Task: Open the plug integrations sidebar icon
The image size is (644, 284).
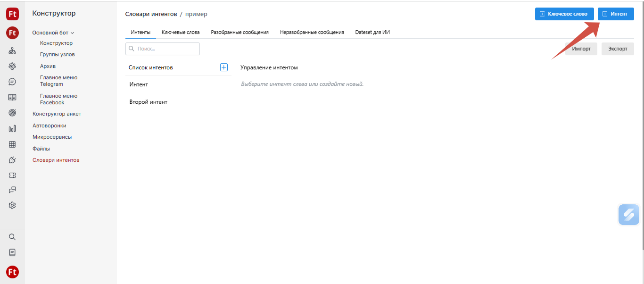Action: pyautogui.click(x=12, y=160)
